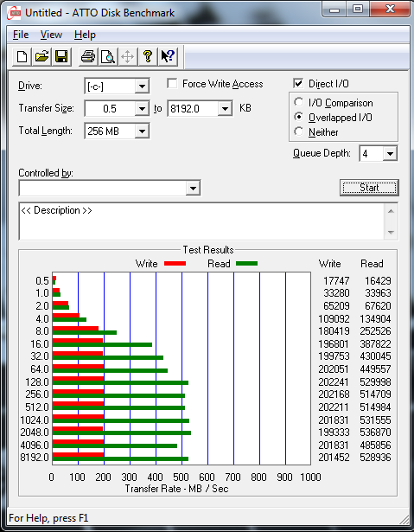Open the Queue Depth dropdown
This screenshot has width=414, height=532.
390,154
